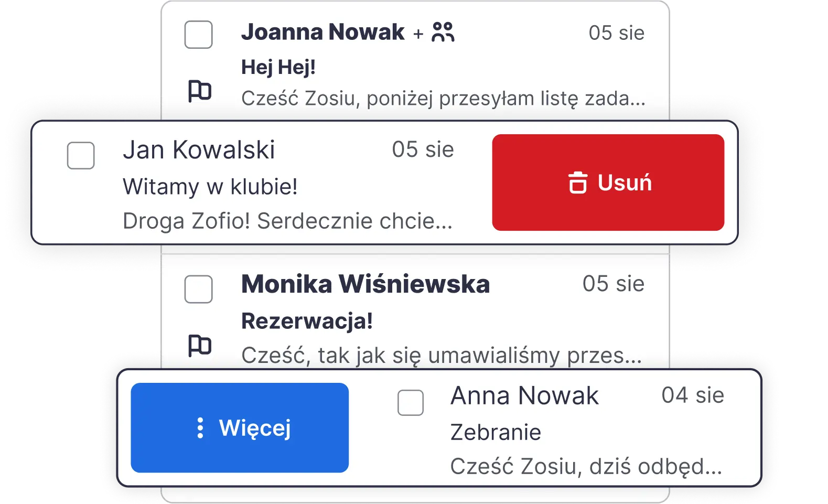Open the 'Zebranie' email subject
The image size is (828, 504).
click(496, 432)
